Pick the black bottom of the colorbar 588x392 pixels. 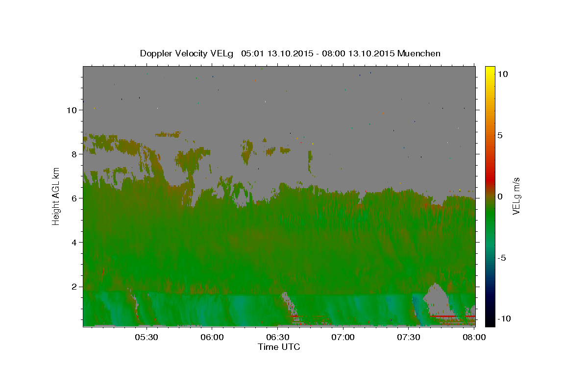pyautogui.click(x=490, y=321)
